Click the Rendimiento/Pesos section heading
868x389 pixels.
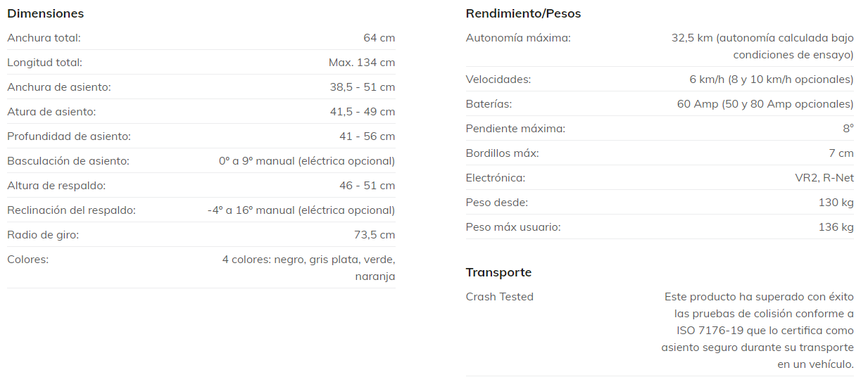[x=523, y=13]
